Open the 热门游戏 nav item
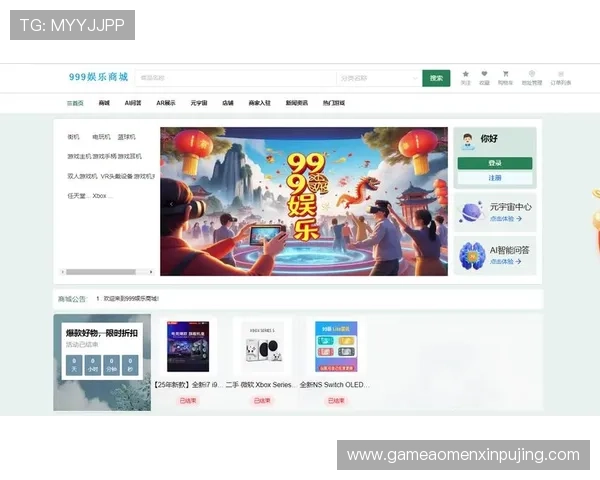 [334, 103]
